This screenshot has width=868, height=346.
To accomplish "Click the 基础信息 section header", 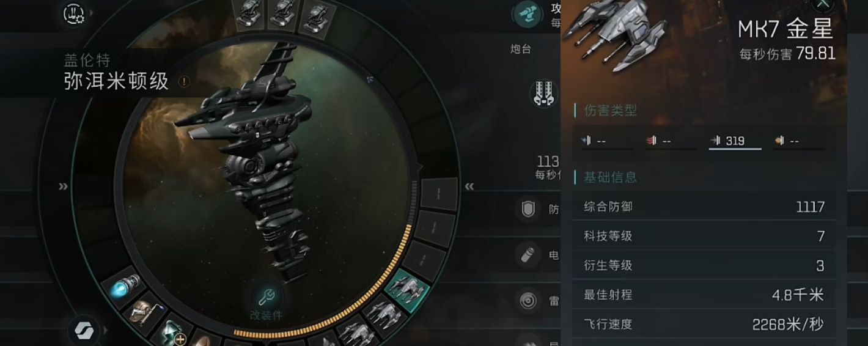I will [611, 177].
